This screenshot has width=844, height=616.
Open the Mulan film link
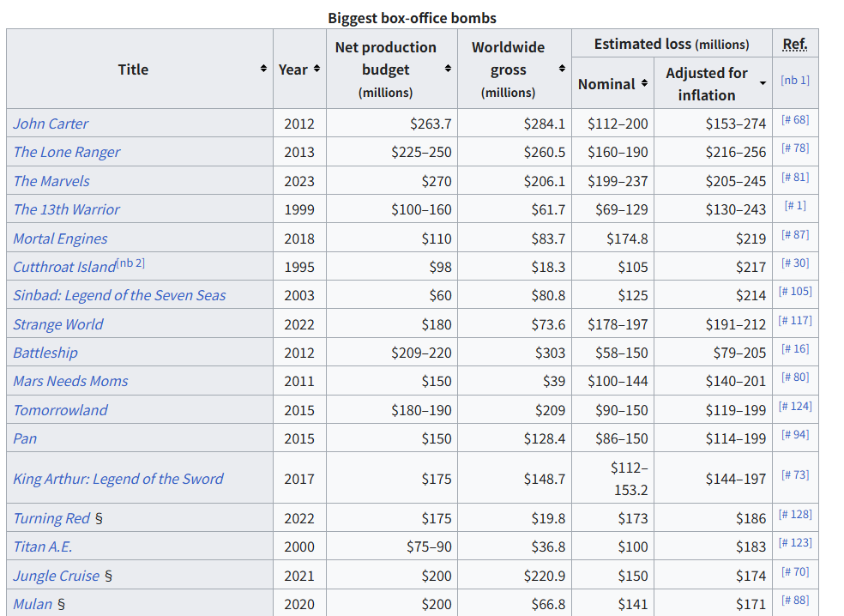(33, 604)
